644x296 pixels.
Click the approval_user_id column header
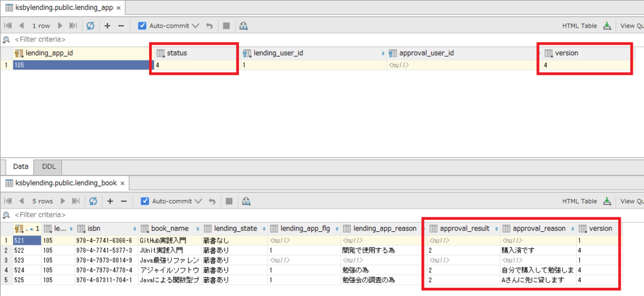tap(463, 53)
